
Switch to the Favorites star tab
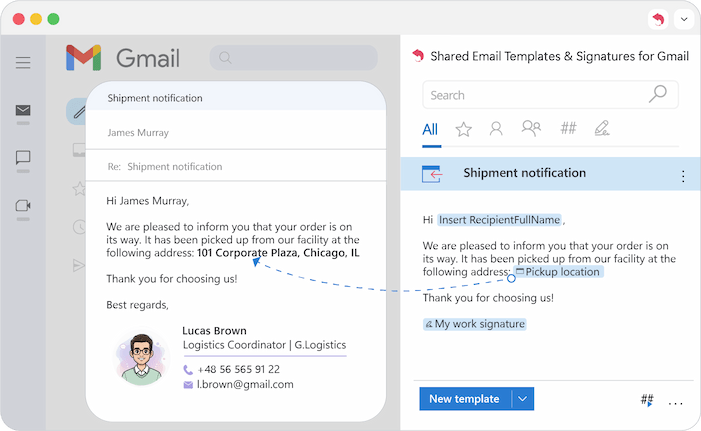pyautogui.click(x=464, y=130)
